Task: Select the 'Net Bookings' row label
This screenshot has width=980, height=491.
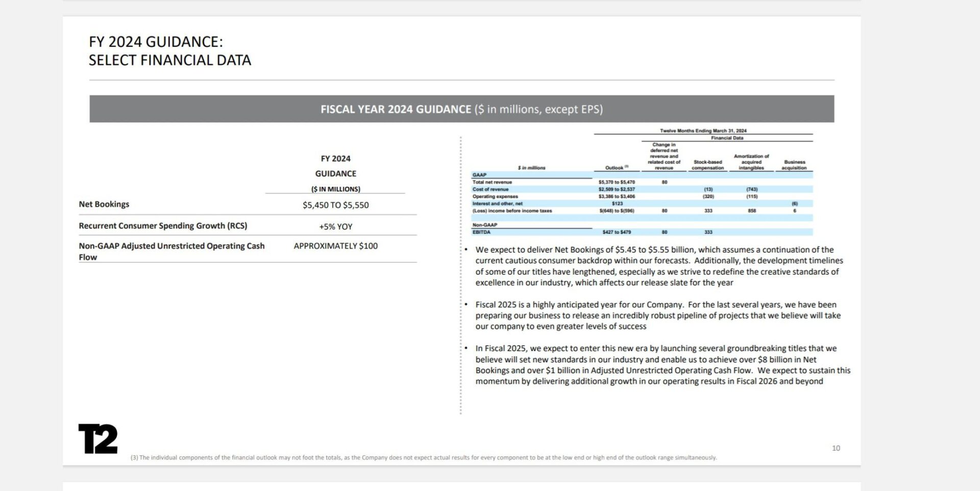Action: tap(104, 204)
